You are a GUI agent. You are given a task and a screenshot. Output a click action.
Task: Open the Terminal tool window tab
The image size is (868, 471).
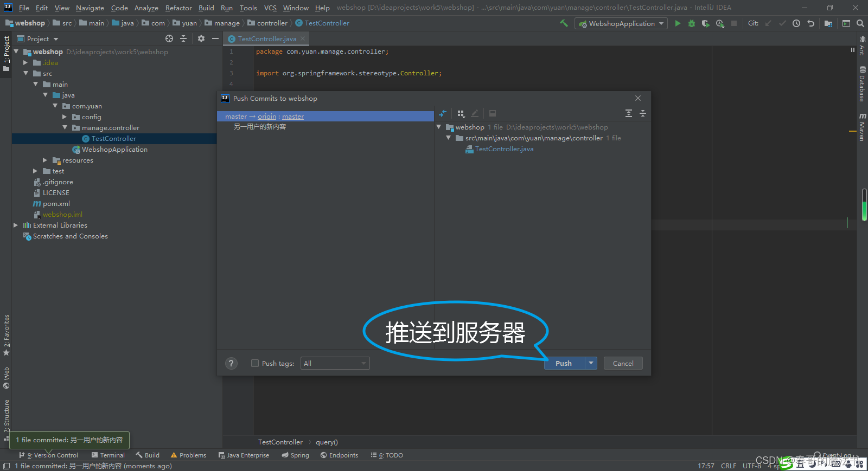point(108,455)
